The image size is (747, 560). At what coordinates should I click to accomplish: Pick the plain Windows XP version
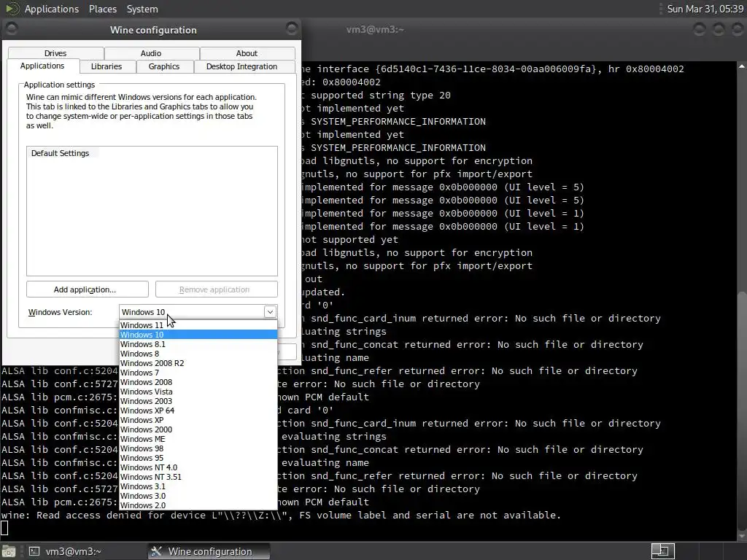198,420
